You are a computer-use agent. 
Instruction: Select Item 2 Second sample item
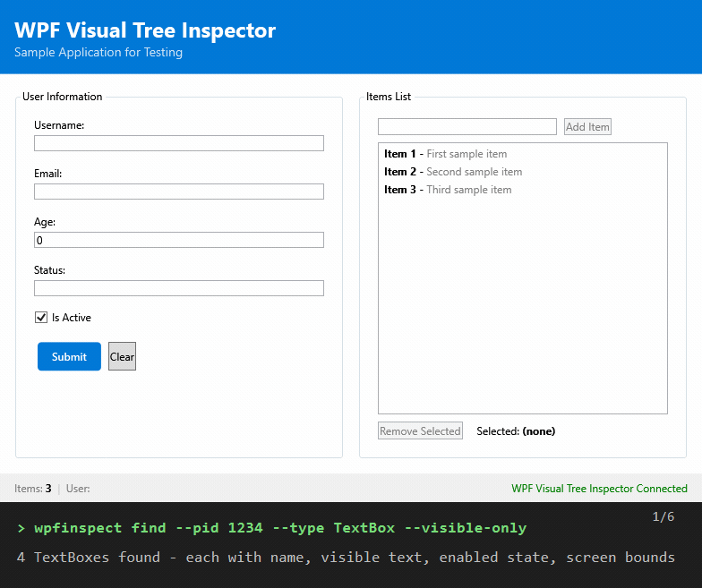[523, 172]
